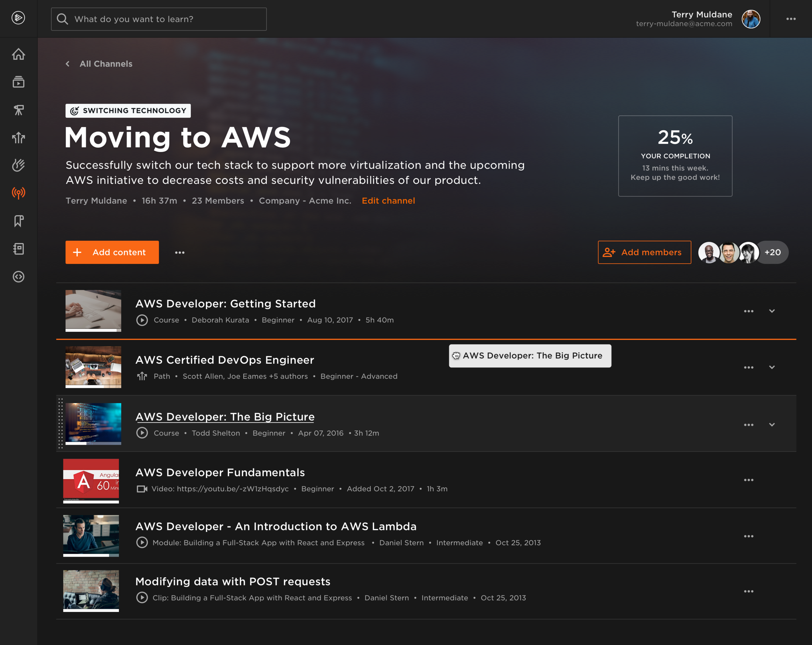812x645 pixels.
Task: Click the search input field
Action: (159, 19)
